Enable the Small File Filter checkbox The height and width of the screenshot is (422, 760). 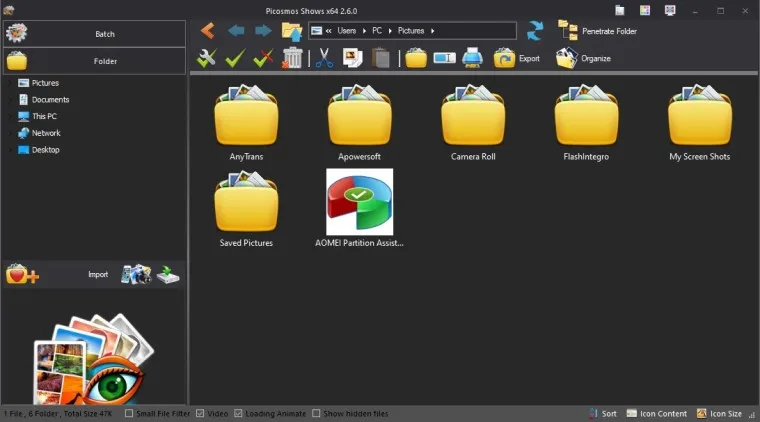(x=129, y=413)
